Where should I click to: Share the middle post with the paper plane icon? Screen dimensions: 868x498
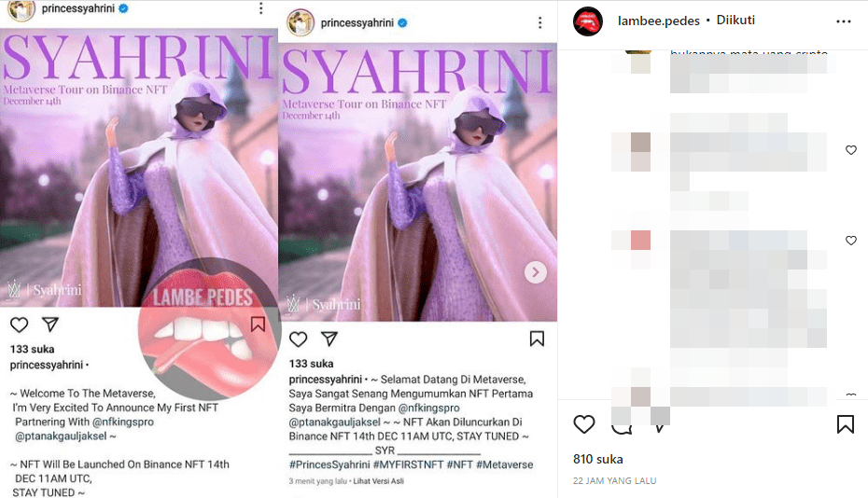329,339
